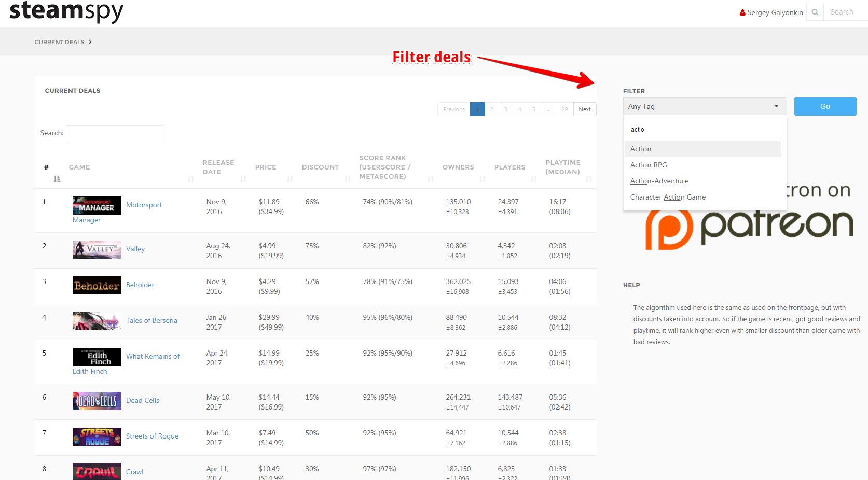Viewport: 868px width, 480px height.
Task: Sort the table by the # column icon
Action: [57, 179]
